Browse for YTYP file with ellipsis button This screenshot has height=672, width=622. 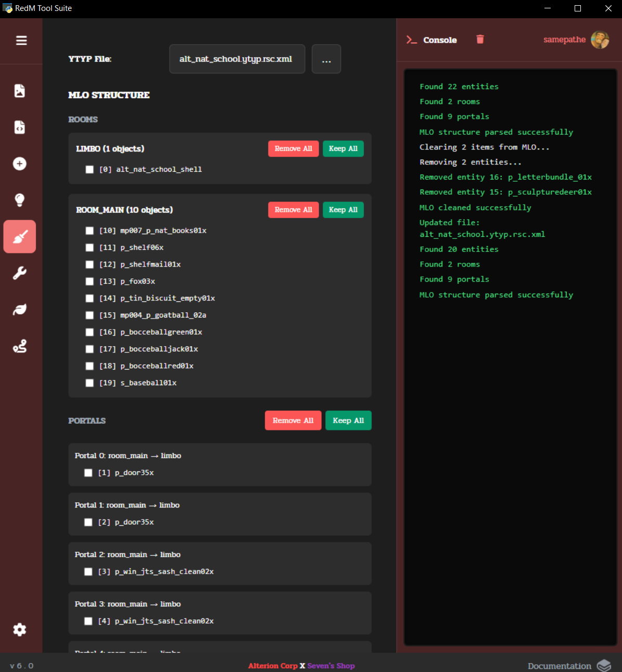[326, 59]
